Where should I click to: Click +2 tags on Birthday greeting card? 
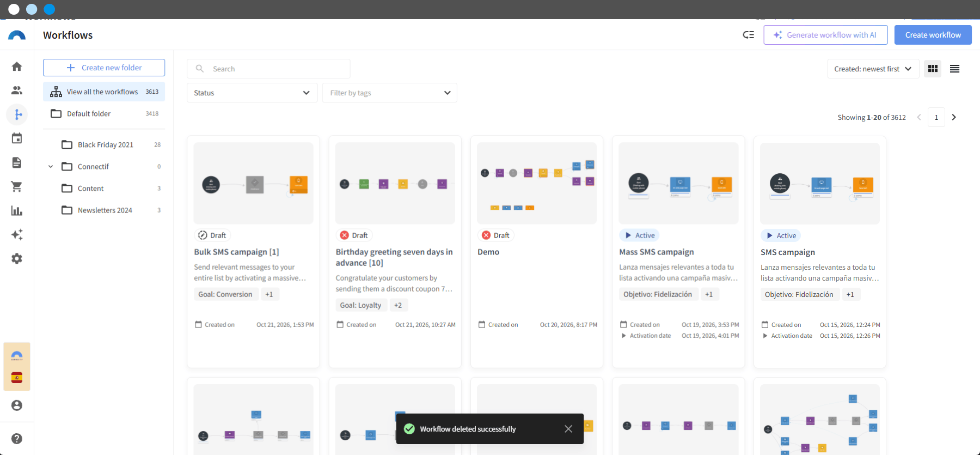(x=398, y=305)
